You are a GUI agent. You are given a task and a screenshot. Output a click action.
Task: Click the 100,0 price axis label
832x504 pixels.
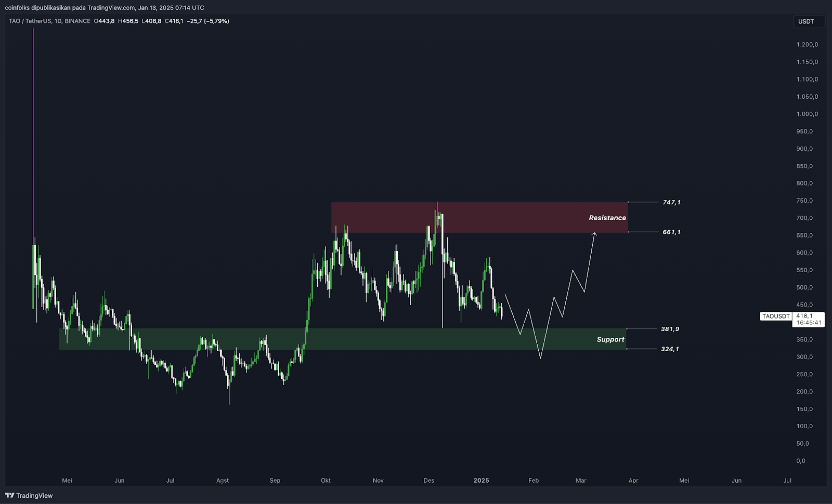coord(804,426)
